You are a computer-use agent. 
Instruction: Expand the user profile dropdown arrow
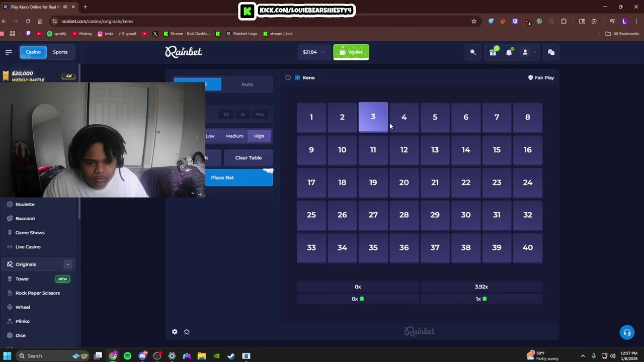[x=534, y=52]
